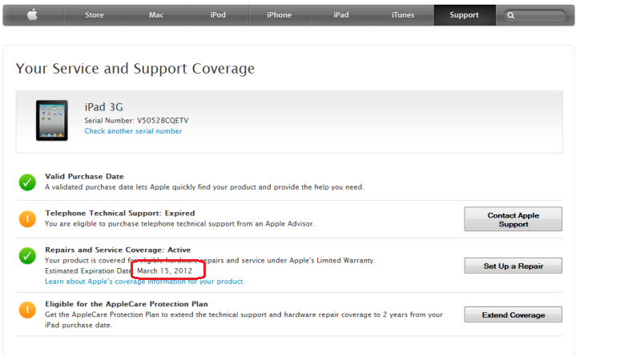This screenshot has width=644, height=356.
Task: Click the search field in navigation bar
Action: coord(535,15)
